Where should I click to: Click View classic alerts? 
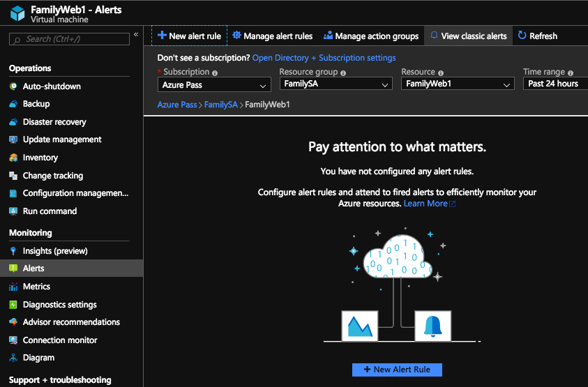(x=468, y=36)
